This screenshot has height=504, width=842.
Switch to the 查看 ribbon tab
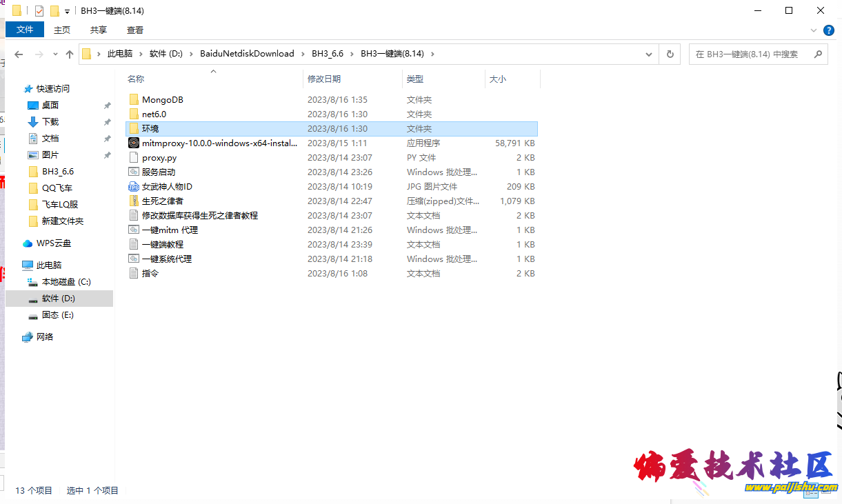click(135, 30)
